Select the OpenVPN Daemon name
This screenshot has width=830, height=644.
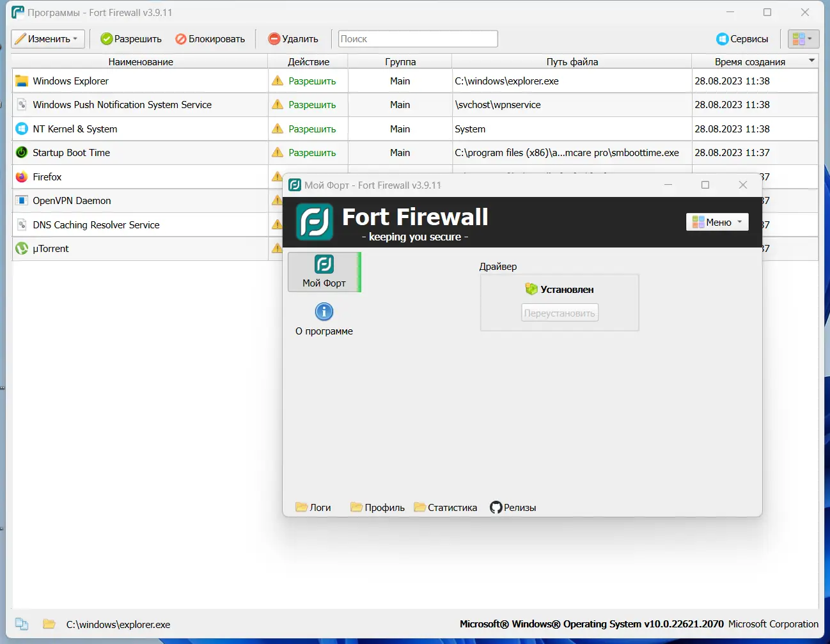coord(72,201)
